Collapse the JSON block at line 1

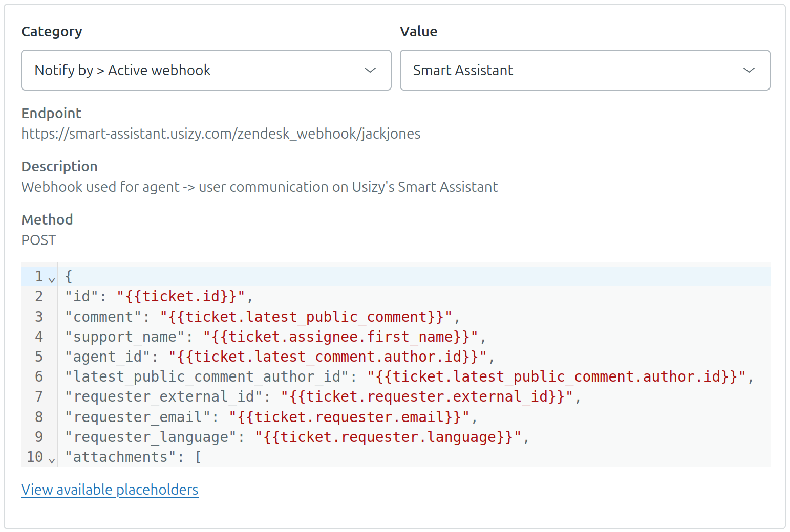pyautogui.click(x=52, y=280)
